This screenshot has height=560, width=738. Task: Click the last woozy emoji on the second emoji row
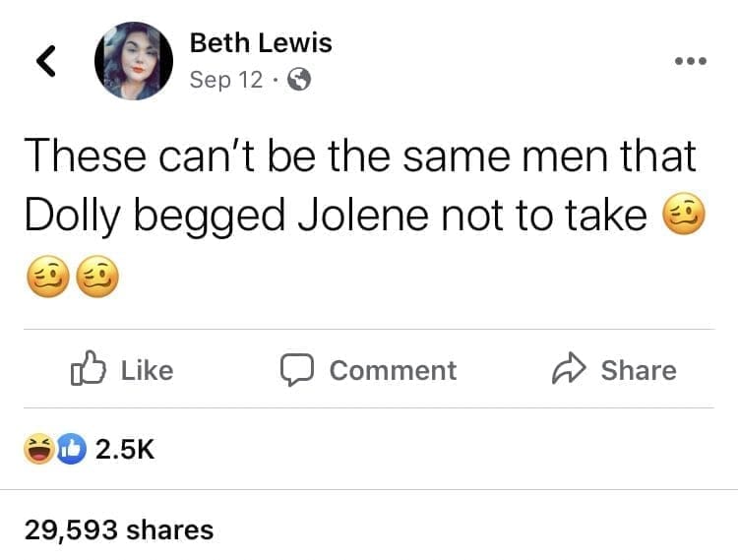click(97, 278)
